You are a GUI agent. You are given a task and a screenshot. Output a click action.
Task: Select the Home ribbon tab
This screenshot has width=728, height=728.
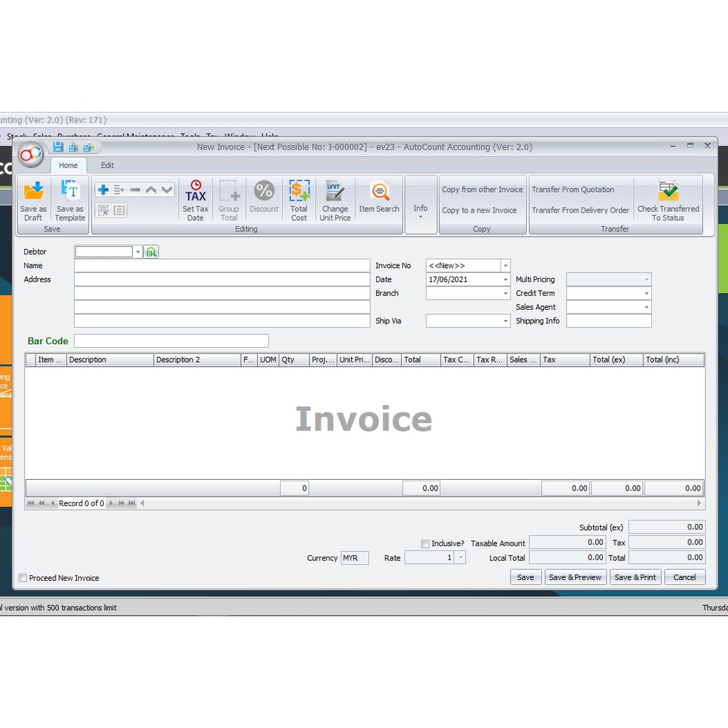pyautogui.click(x=68, y=166)
